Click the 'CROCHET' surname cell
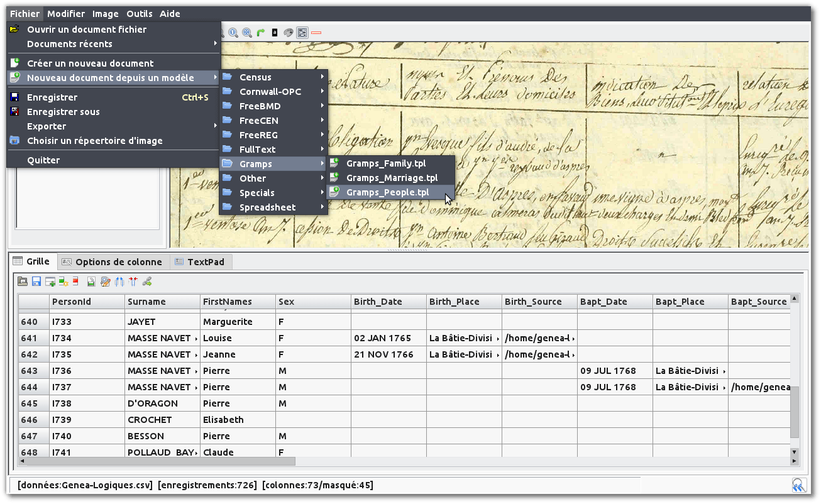 coord(162,420)
